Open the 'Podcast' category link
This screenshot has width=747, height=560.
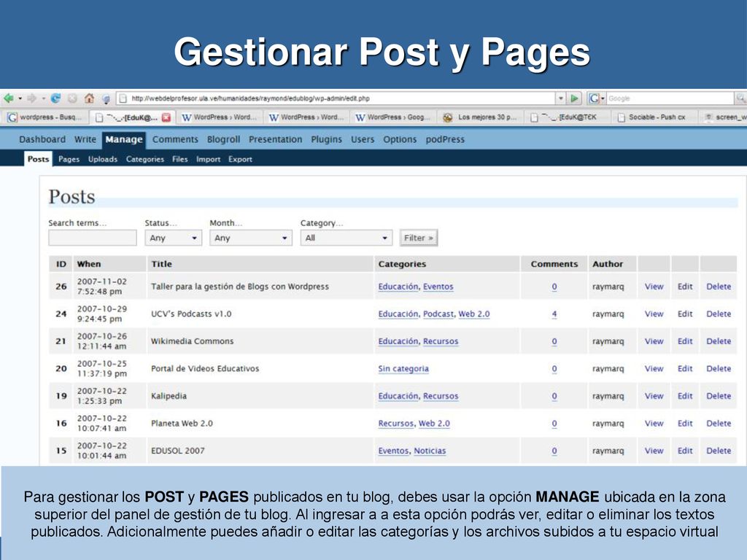coord(438,314)
